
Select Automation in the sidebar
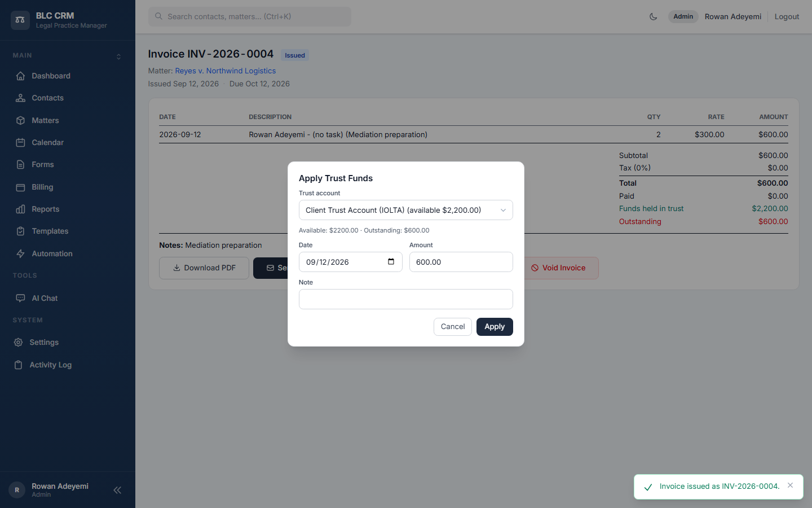tap(68, 254)
